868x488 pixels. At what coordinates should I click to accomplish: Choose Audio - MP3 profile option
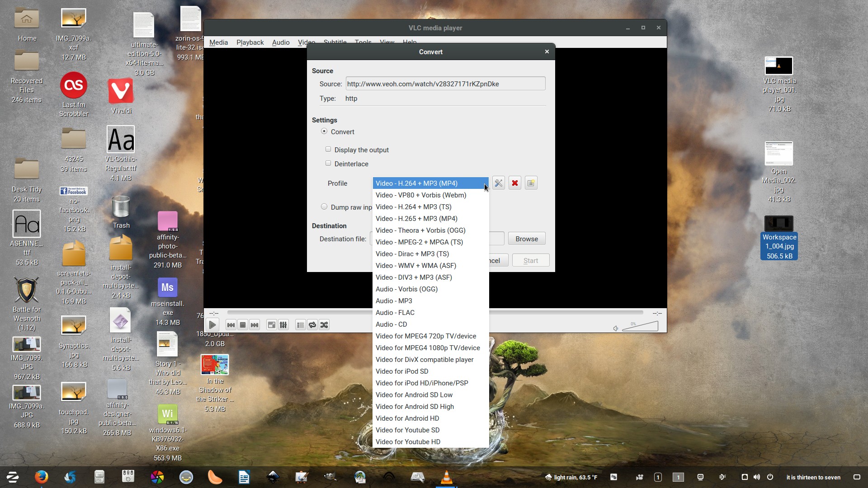click(x=394, y=301)
